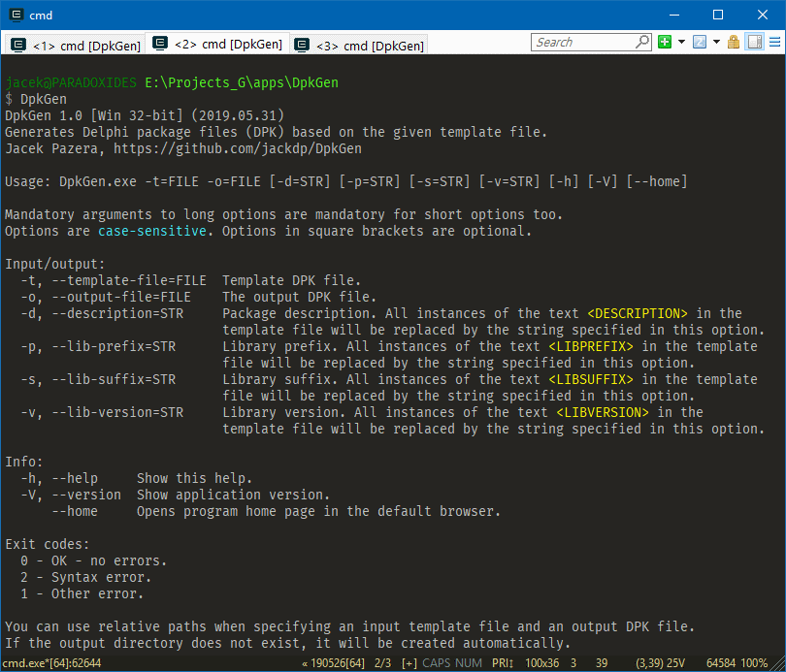Click the CAPS indicator in status bar
The image size is (786, 672).
(x=435, y=663)
